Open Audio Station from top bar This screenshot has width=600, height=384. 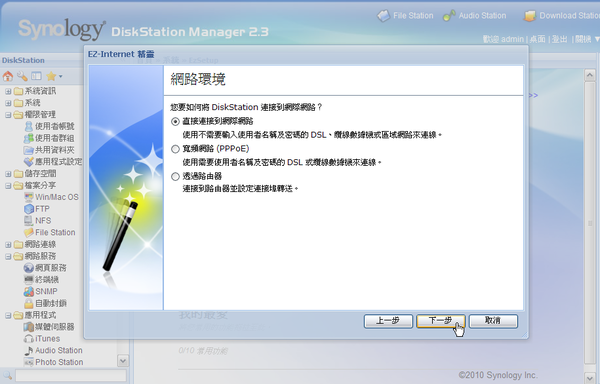pos(475,16)
